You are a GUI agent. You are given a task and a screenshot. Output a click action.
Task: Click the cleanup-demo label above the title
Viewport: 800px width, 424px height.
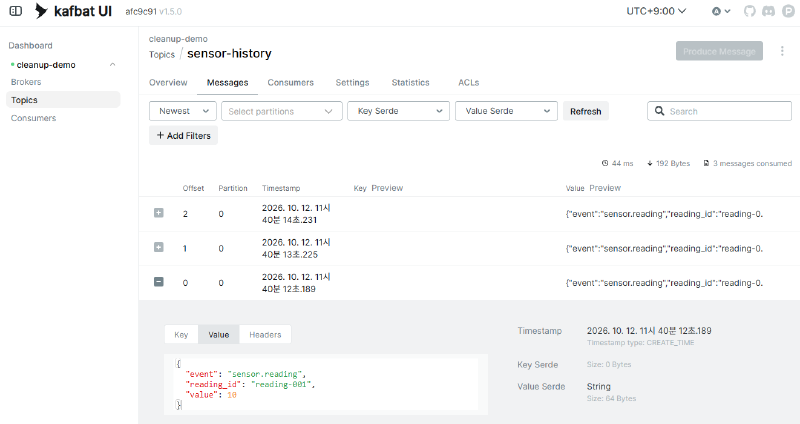pyautogui.click(x=178, y=39)
